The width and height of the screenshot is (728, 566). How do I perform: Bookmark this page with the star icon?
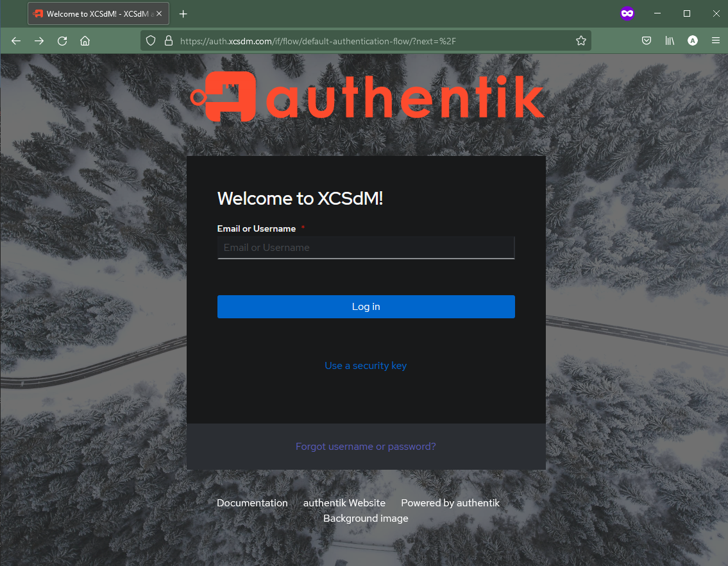point(581,41)
